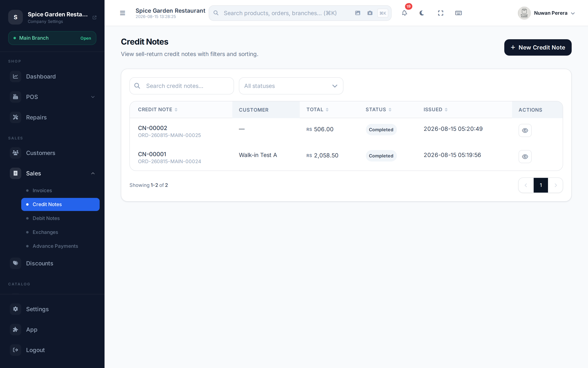Open Exchanges submenu item
The image size is (588, 368).
(60, 232)
